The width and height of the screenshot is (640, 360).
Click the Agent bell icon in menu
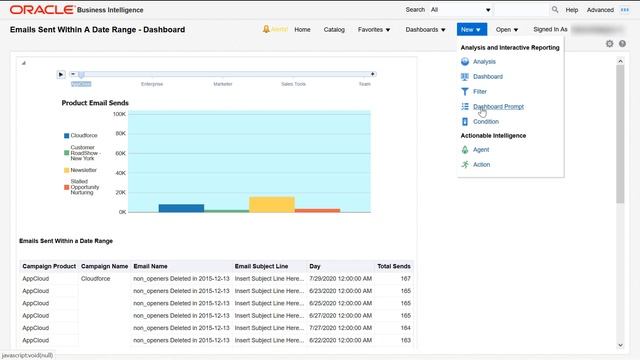(465, 150)
